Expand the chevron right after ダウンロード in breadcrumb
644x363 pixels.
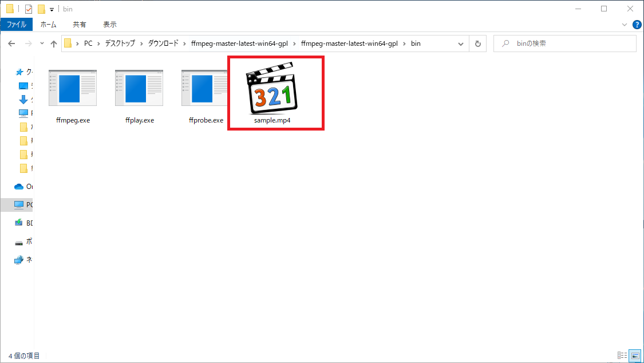pyautogui.click(x=185, y=44)
